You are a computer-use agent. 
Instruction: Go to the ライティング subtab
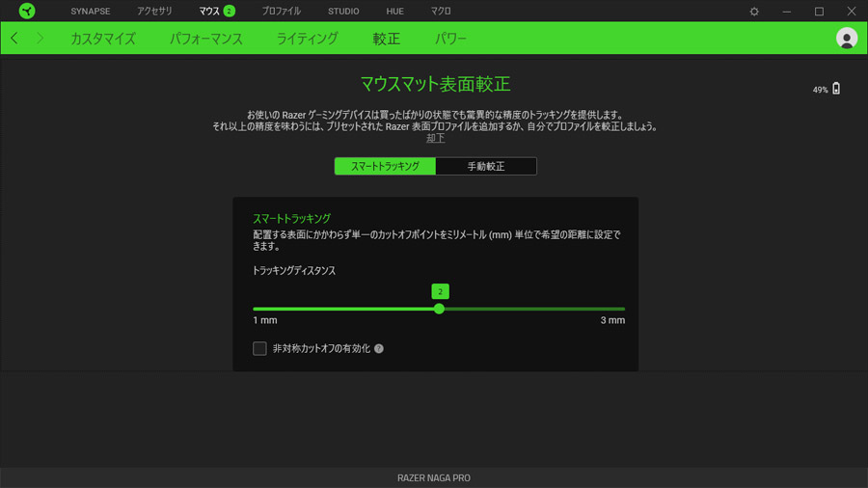[x=308, y=39]
